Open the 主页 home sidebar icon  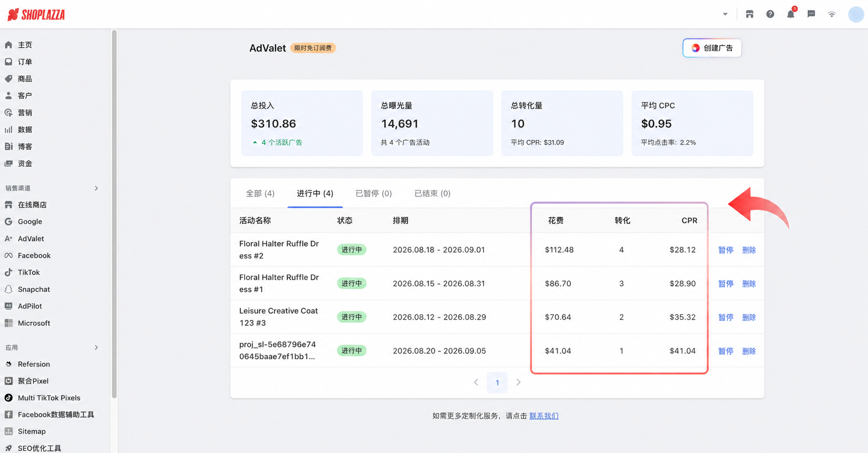(x=9, y=45)
